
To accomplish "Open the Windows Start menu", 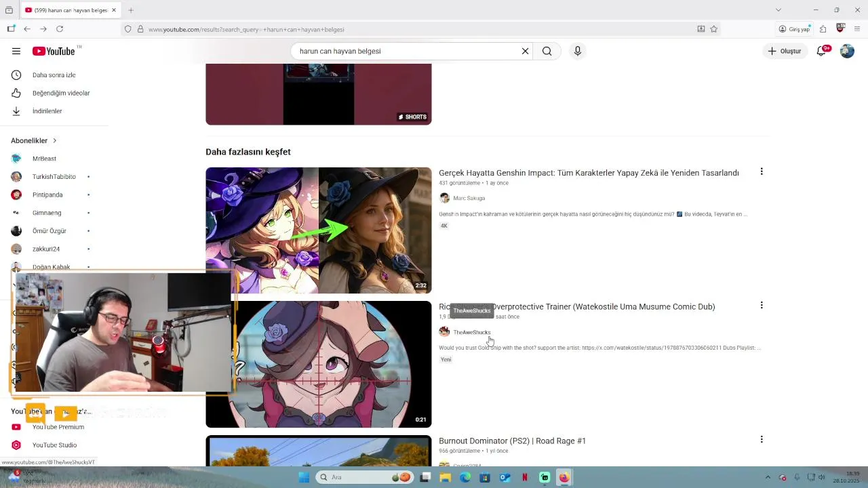I will click(x=304, y=477).
